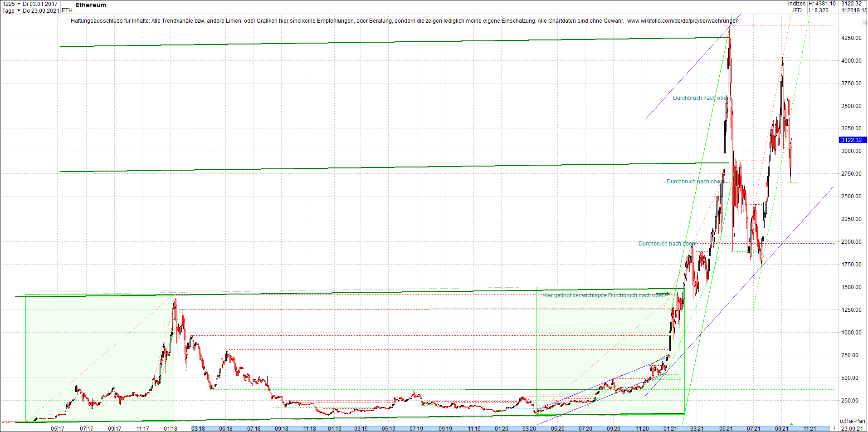Click the green triangle date marker

[x=791, y=423]
